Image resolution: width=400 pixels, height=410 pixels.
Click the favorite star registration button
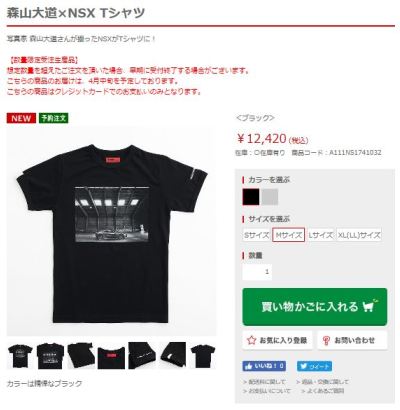coord(277,340)
